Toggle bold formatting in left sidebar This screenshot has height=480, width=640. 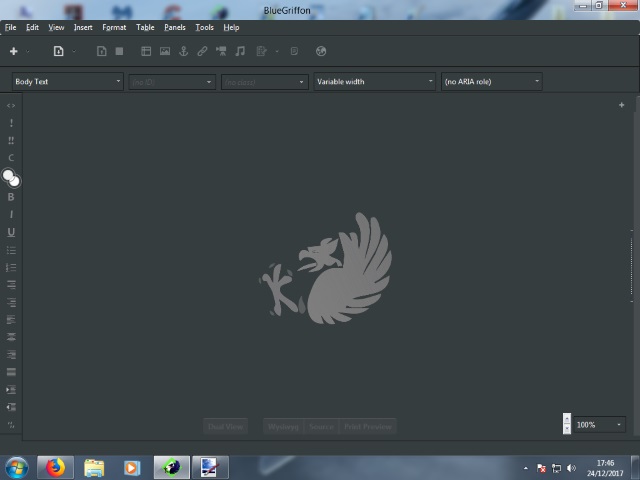11,197
